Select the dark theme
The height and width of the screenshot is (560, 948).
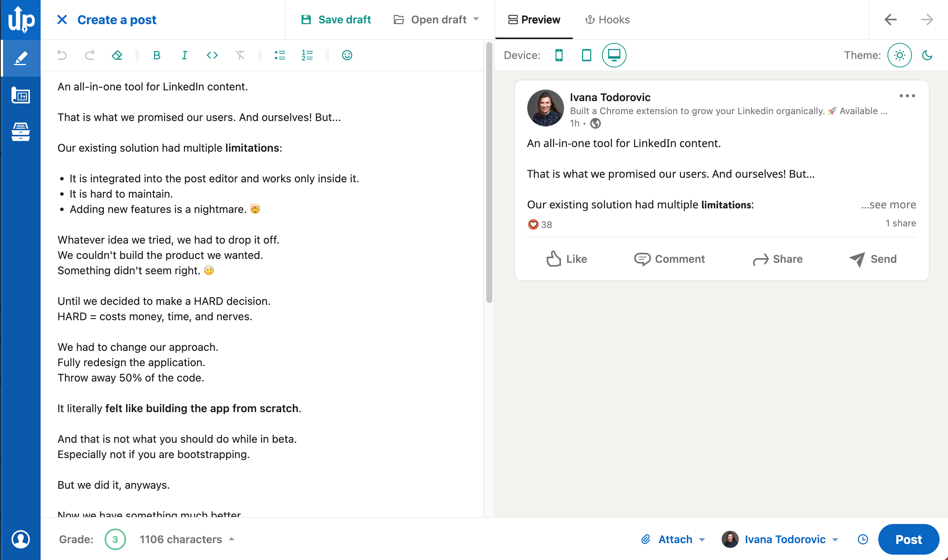point(927,55)
